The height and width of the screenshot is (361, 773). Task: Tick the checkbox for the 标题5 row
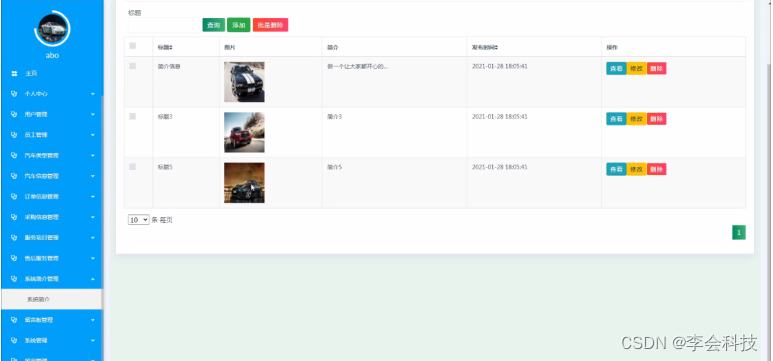click(132, 167)
